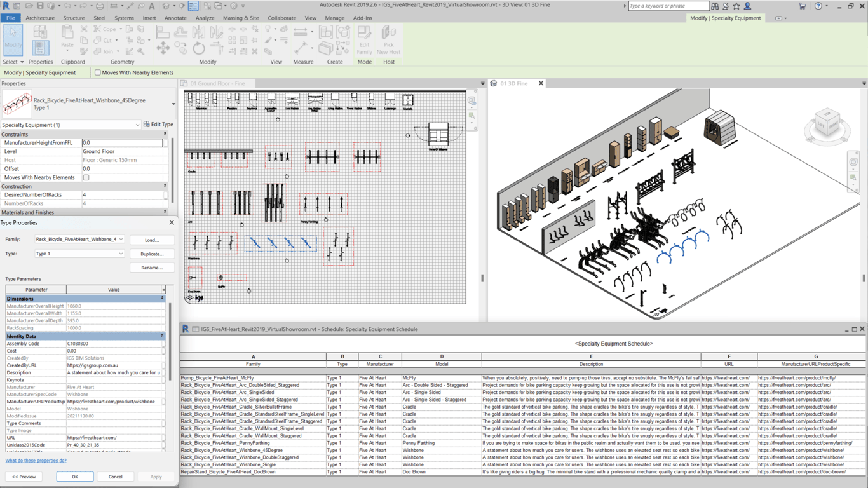
Task: Switch to the 01 Ground Floor - Fine tab
Action: pyautogui.click(x=217, y=83)
